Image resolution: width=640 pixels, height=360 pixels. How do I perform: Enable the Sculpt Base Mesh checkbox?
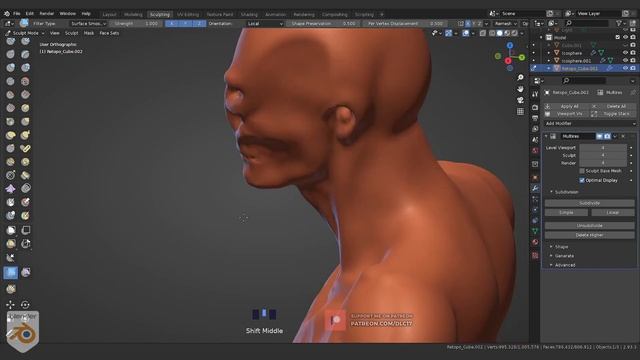pos(582,171)
